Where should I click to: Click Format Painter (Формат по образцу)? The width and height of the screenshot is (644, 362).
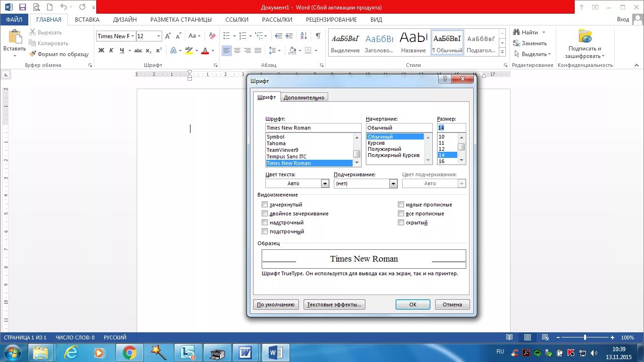click(x=59, y=54)
